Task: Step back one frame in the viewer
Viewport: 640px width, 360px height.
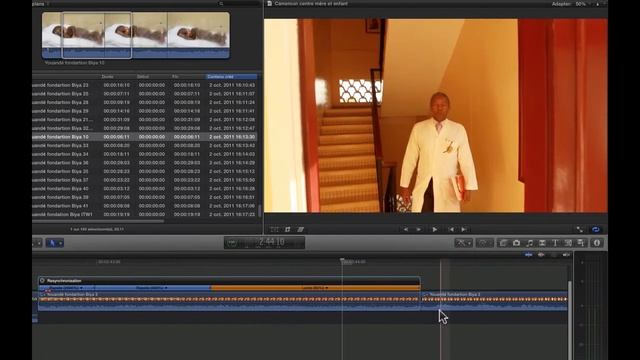Action: click(406, 229)
